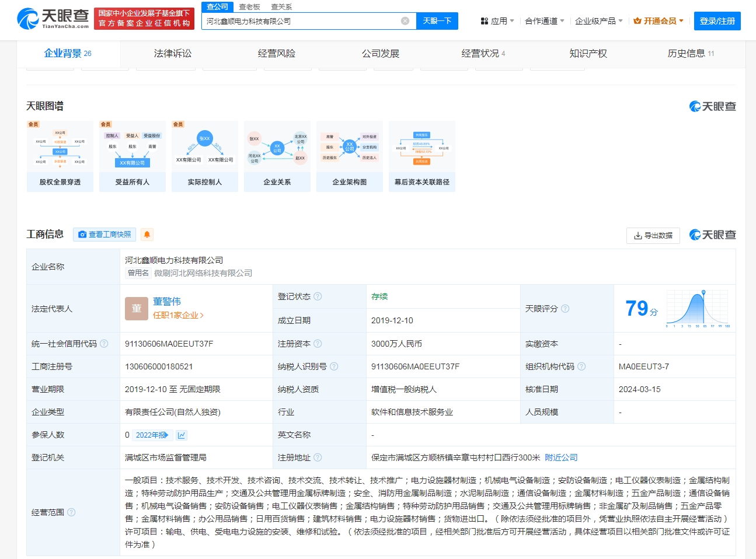
Task: Open legal representative 董警伟 link
Action: 167,302
